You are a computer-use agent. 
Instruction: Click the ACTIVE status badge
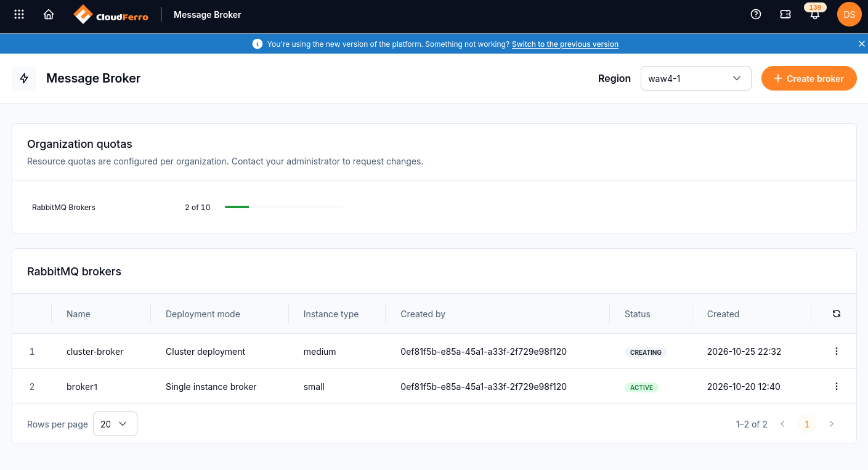(641, 387)
